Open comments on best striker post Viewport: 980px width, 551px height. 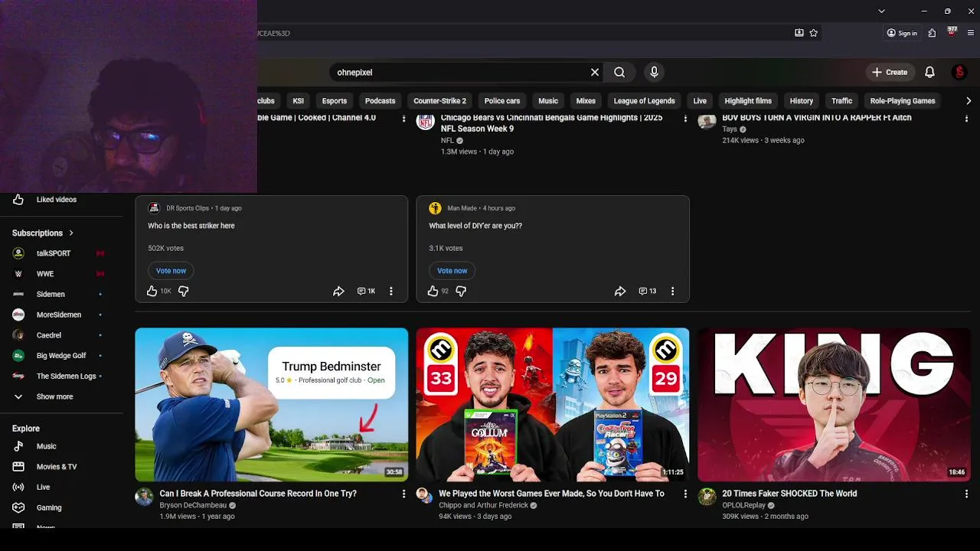tap(366, 291)
